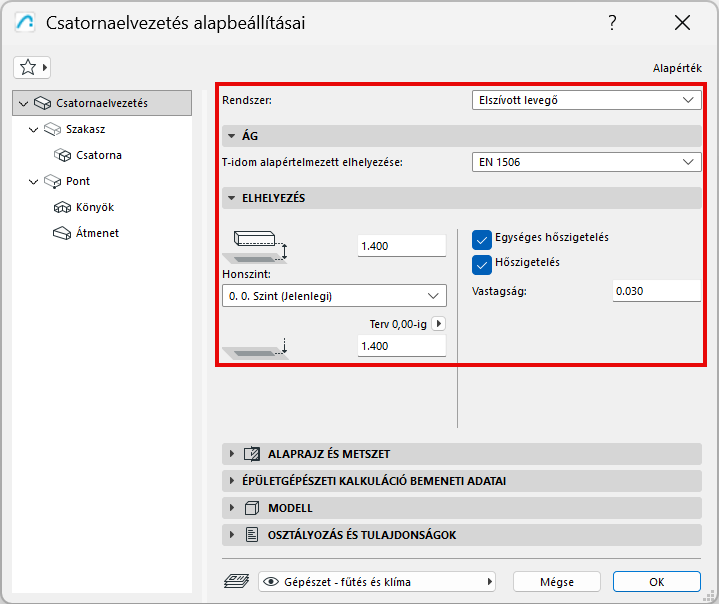The image size is (719, 604).
Task: Click the Alaprajz és metszet panel icon
Action: 252,454
